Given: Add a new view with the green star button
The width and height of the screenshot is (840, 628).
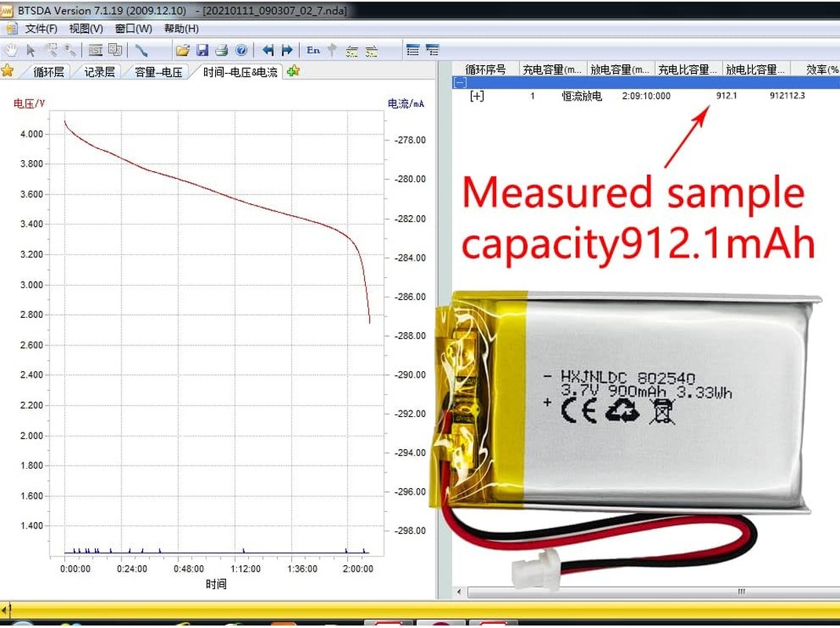Looking at the screenshot, I should 292,71.
